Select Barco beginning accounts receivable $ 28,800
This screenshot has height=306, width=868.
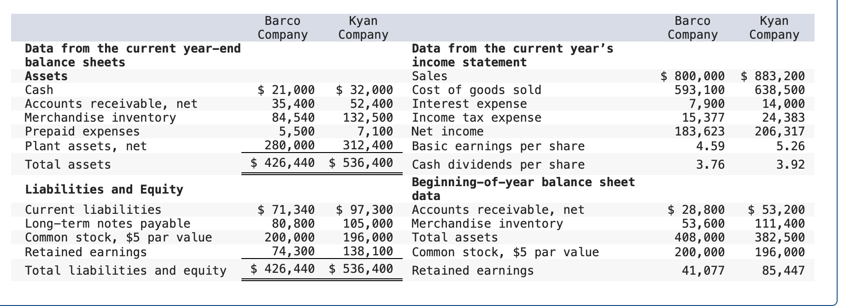[x=696, y=210]
